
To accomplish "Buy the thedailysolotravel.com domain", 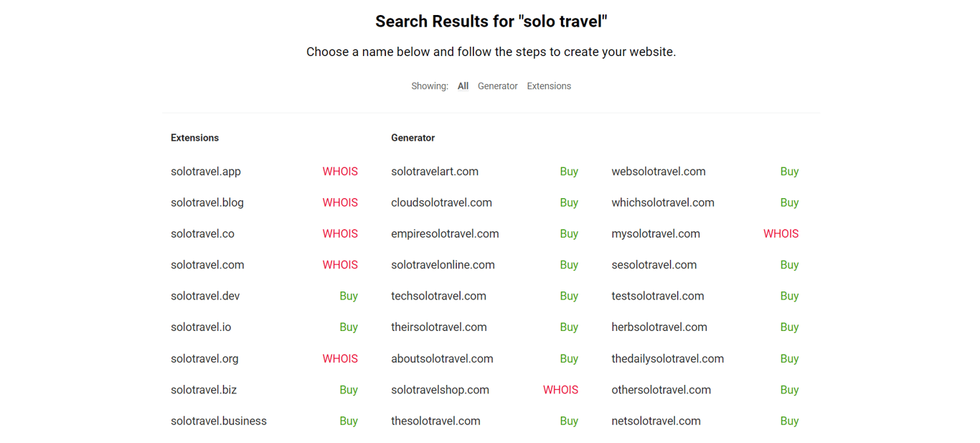I will click(789, 358).
